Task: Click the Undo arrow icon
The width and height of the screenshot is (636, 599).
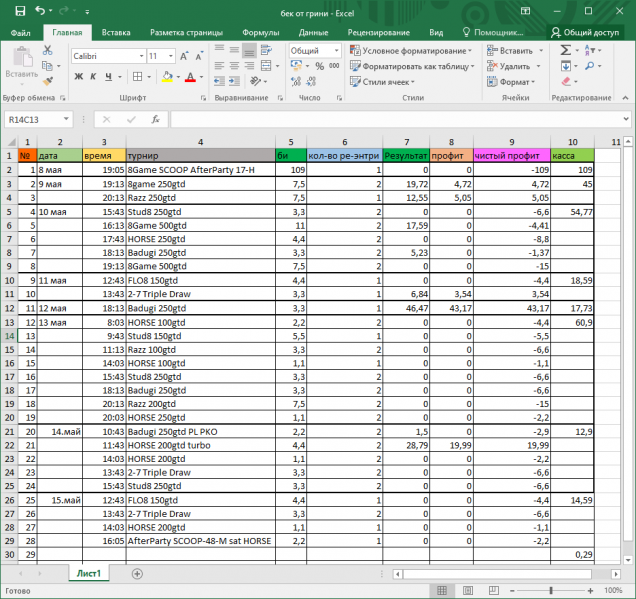Action: coord(40,11)
